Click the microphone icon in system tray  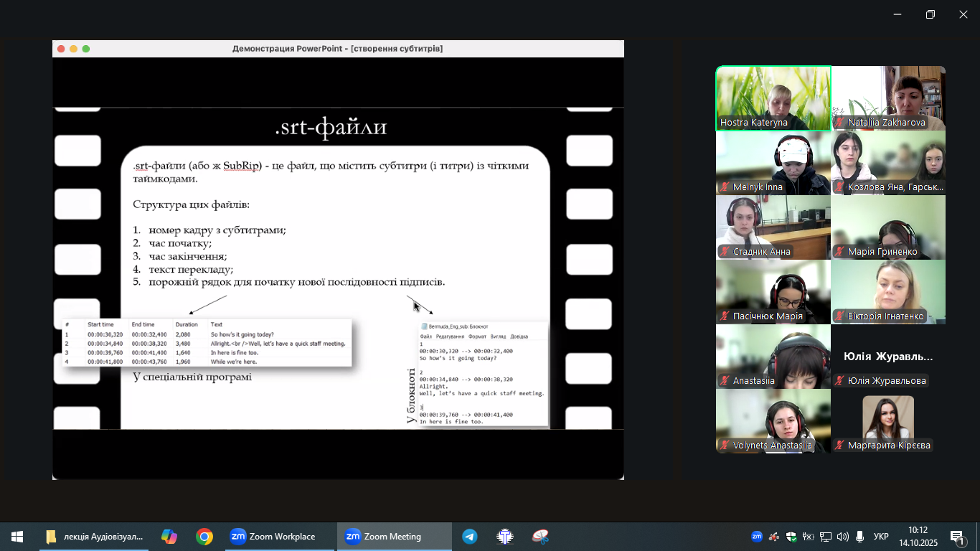(x=859, y=537)
